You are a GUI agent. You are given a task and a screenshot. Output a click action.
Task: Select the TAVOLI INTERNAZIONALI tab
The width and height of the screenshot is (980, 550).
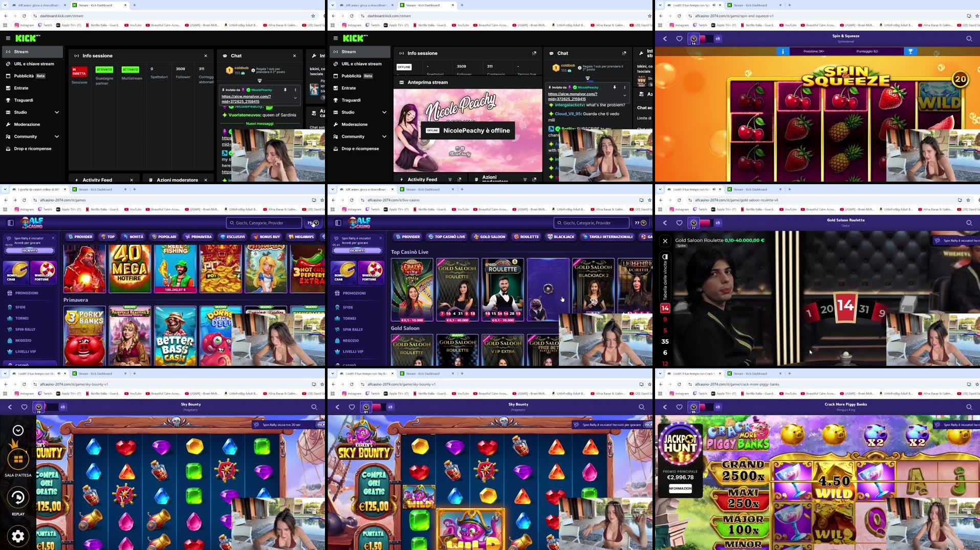607,237
